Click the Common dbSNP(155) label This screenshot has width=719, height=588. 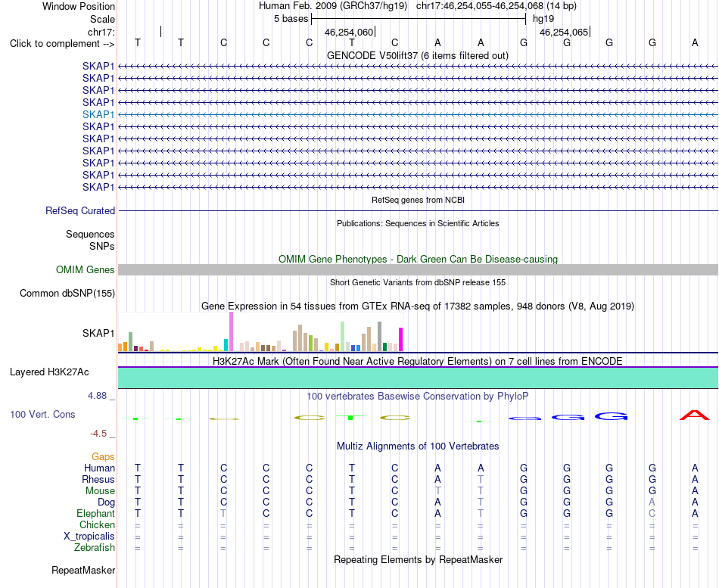(67, 293)
